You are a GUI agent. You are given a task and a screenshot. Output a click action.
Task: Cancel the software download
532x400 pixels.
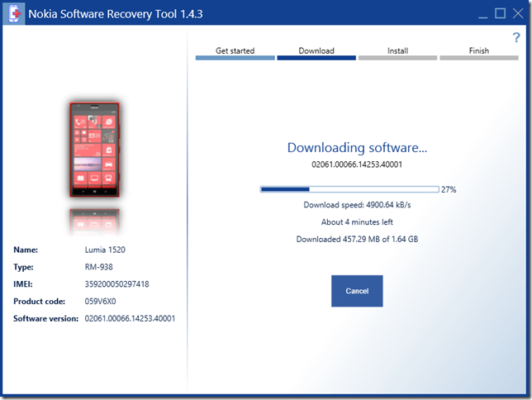pos(357,291)
